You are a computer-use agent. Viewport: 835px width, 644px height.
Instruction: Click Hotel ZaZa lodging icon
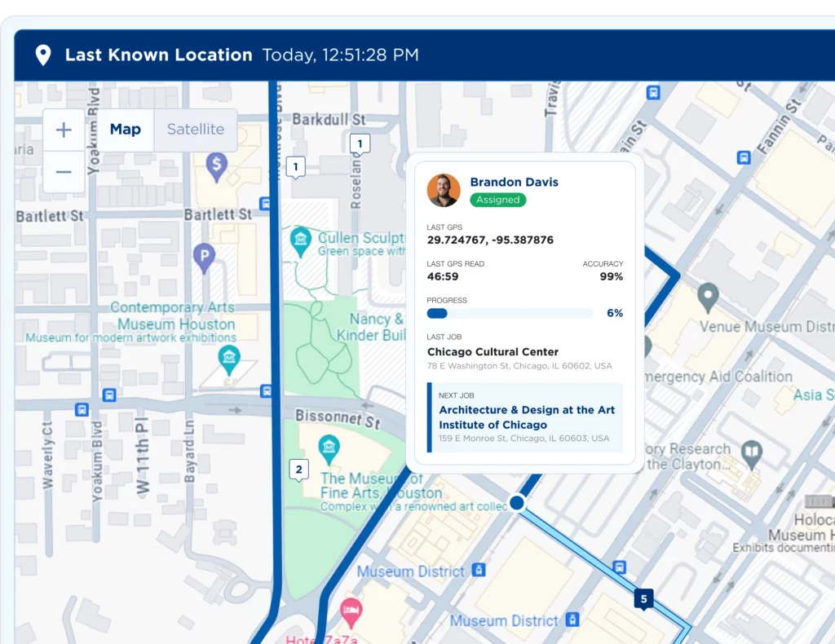351,608
